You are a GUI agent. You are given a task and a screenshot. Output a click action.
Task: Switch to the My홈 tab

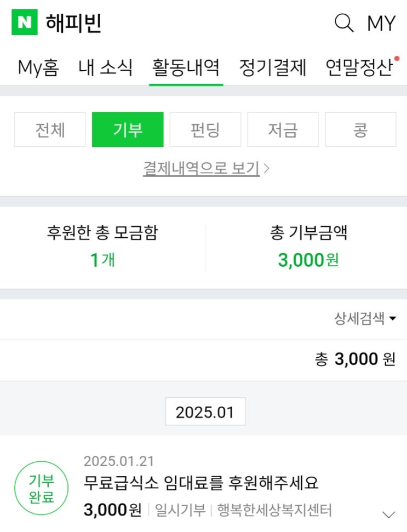click(x=38, y=68)
